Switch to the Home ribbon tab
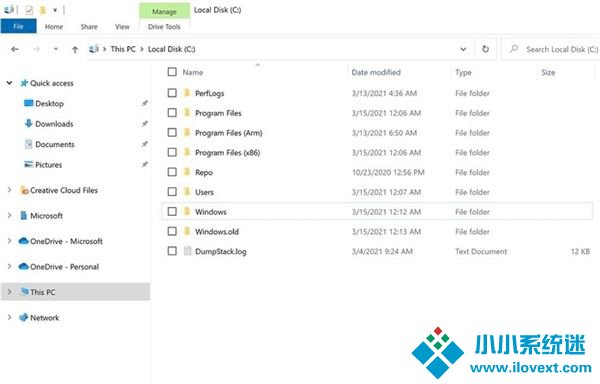This screenshot has width=600, height=384. [54, 26]
